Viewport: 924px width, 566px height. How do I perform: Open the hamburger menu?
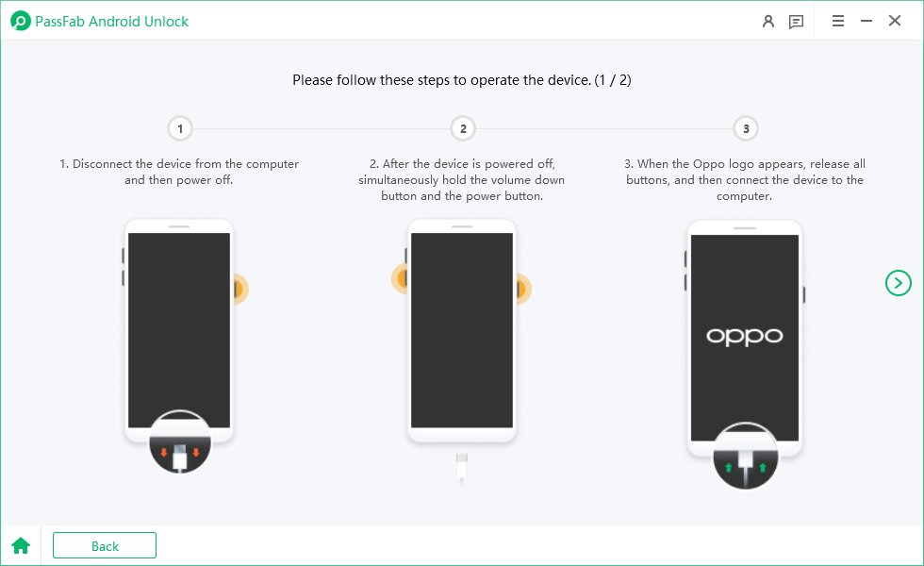[x=838, y=21]
